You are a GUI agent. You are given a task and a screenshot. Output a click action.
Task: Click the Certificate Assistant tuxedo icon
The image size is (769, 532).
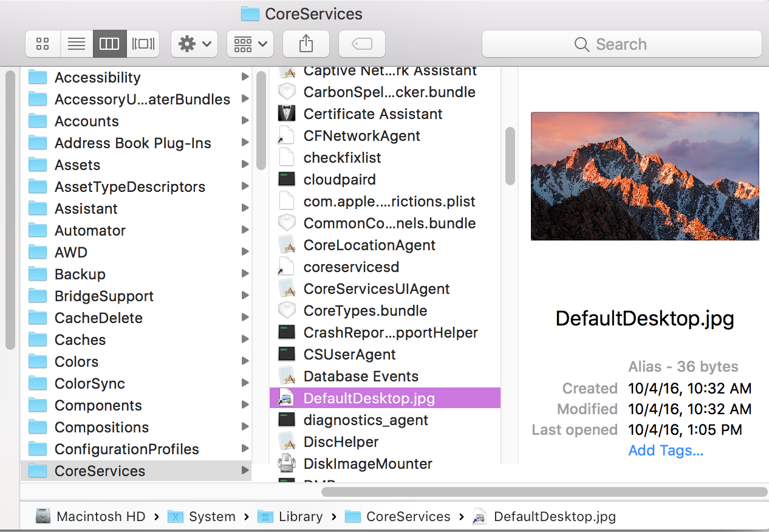(286, 114)
